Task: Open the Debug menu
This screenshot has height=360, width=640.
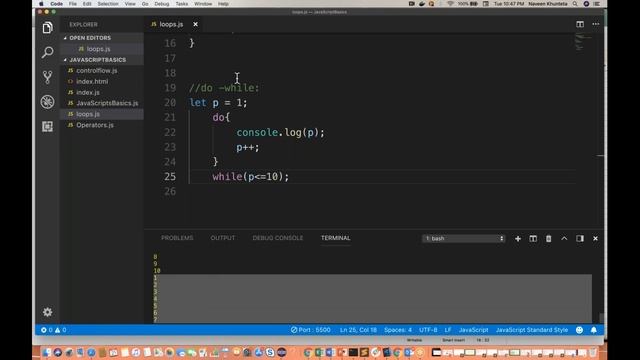Action: (162, 4)
